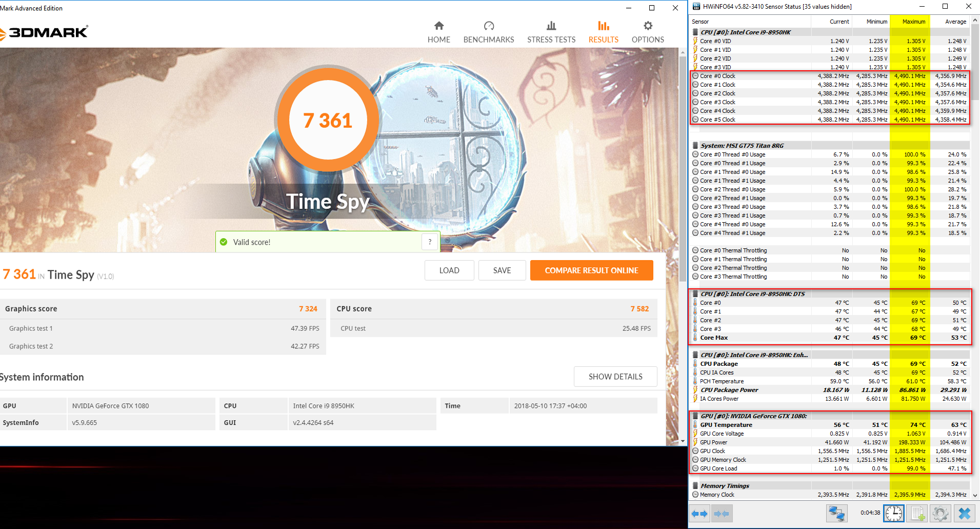Click the Minimum column header
Image resolution: width=980 pixels, height=529 pixels.
pyautogui.click(x=870, y=22)
